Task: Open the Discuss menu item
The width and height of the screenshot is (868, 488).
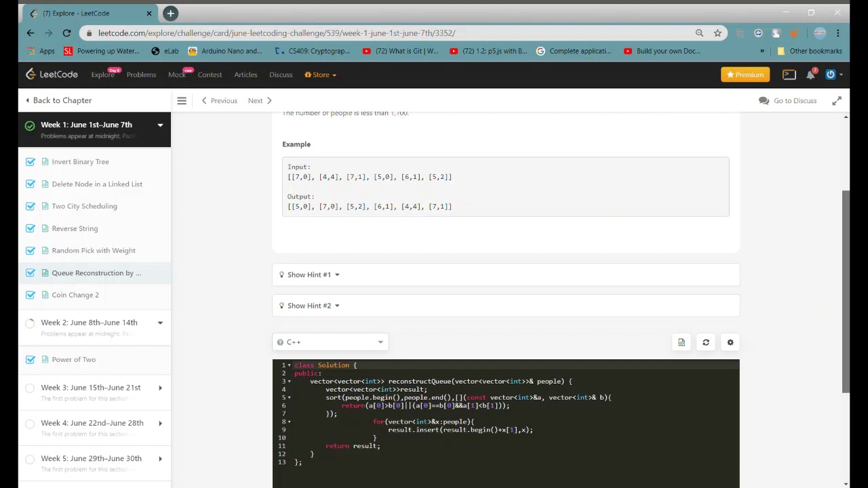Action: (x=281, y=75)
